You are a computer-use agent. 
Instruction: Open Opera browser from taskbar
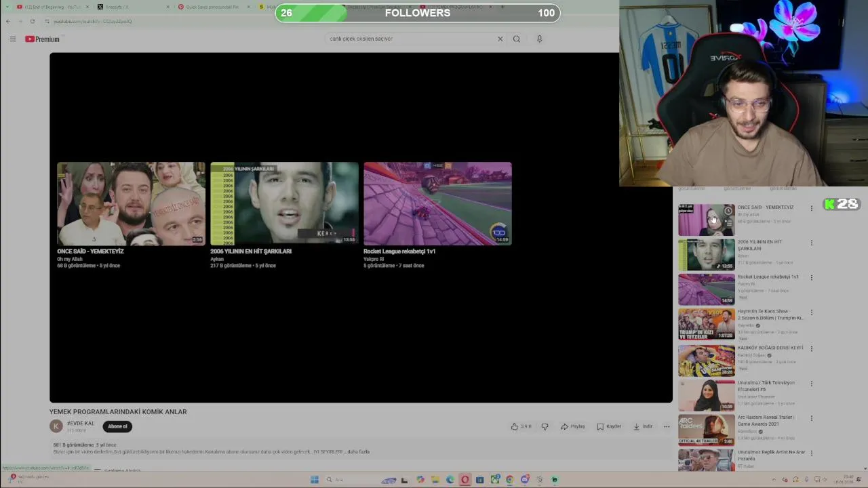(x=465, y=480)
